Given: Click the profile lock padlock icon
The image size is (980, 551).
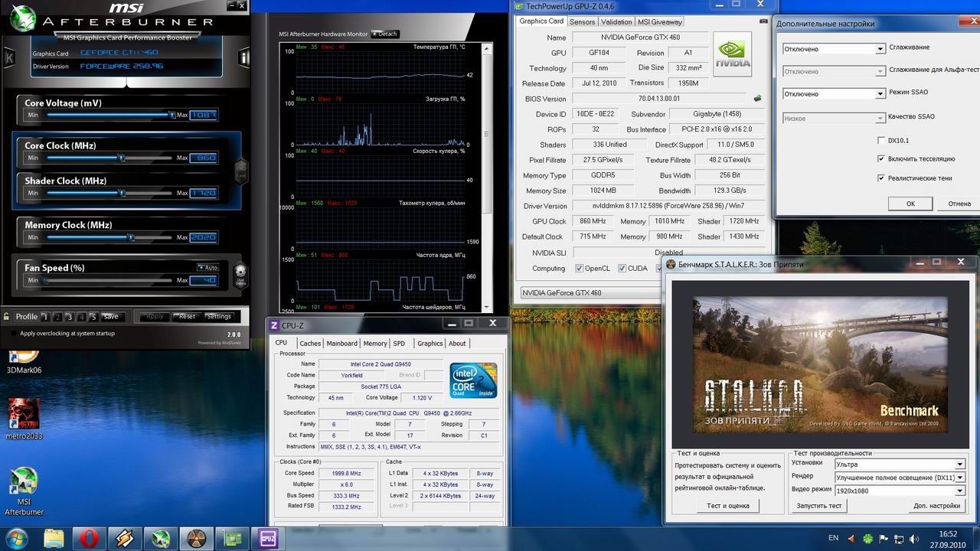Looking at the screenshot, I should tap(7, 316).
